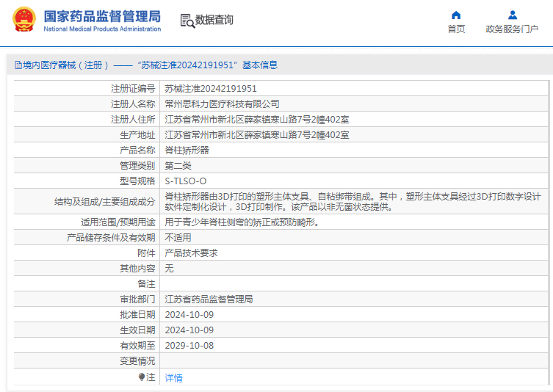The width and height of the screenshot is (553, 392).
Task: Click the 政务服务门户 text link
Action: pyautogui.click(x=512, y=29)
